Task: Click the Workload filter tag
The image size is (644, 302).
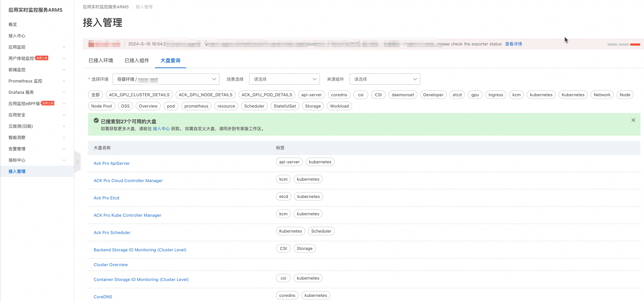Action: point(339,106)
